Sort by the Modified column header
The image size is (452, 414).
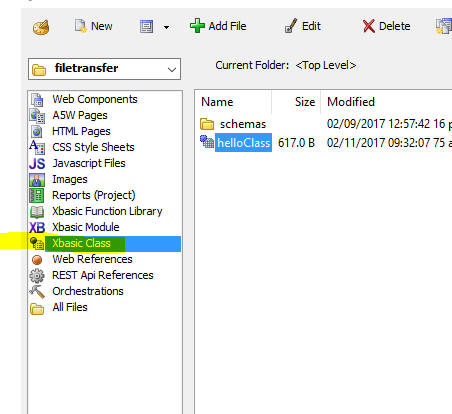point(351,102)
